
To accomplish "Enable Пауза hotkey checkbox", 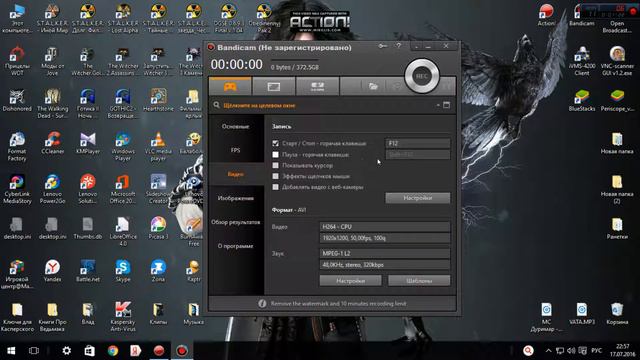I will point(276,155).
